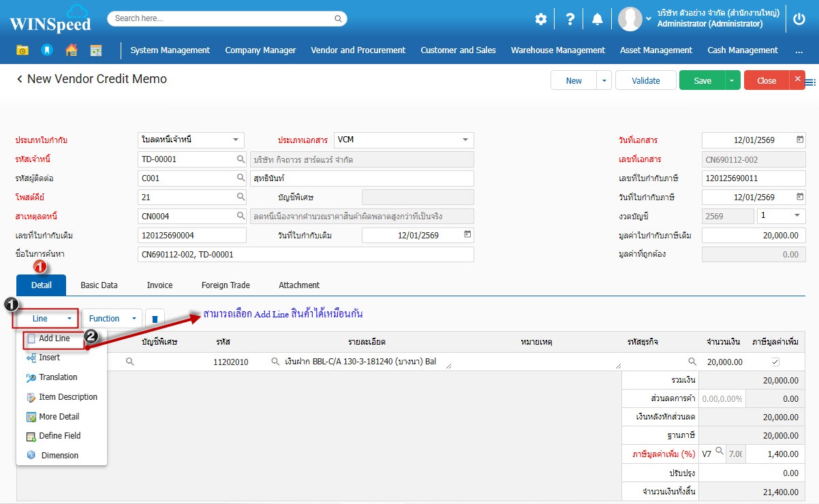Image resolution: width=819 pixels, height=504 pixels.
Task: Toggle the VAT checkbox in line row
Action: click(x=775, y=362)
